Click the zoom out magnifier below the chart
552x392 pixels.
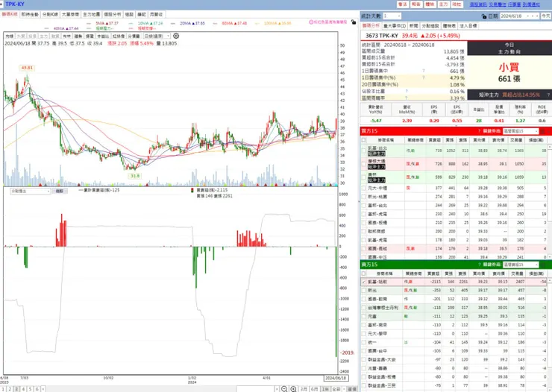[x=284, y=389]
